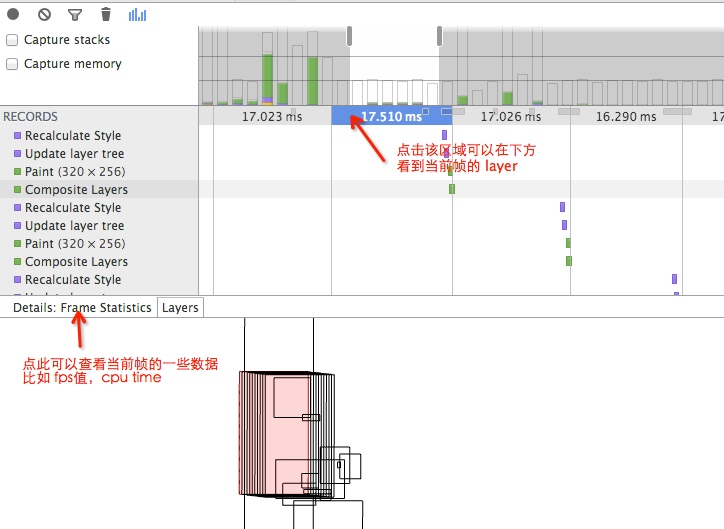Select the second Composite Layers record
The image size is (724, 529).
[x=99, y=261]
